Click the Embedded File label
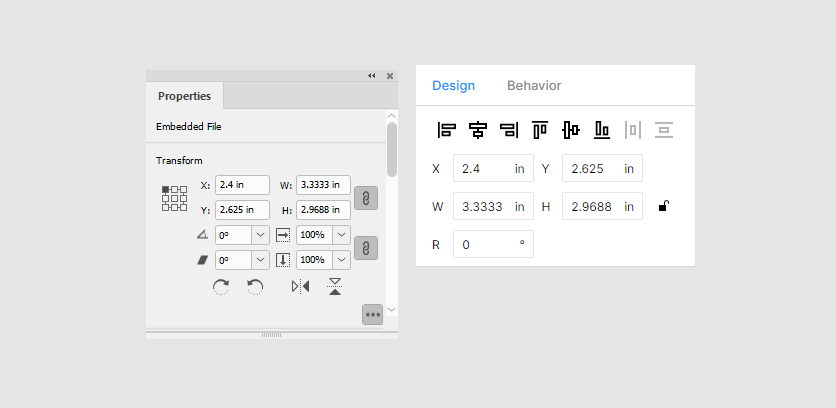The image size is (836, 408). point(189,126)
